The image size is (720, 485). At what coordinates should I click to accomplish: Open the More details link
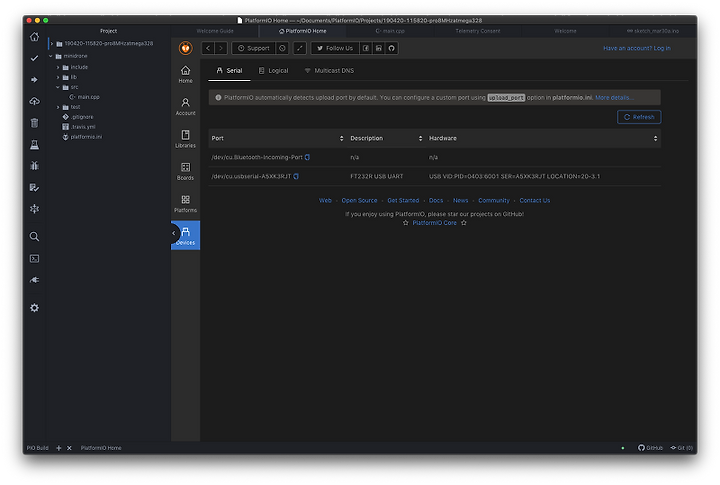point(614,98)
